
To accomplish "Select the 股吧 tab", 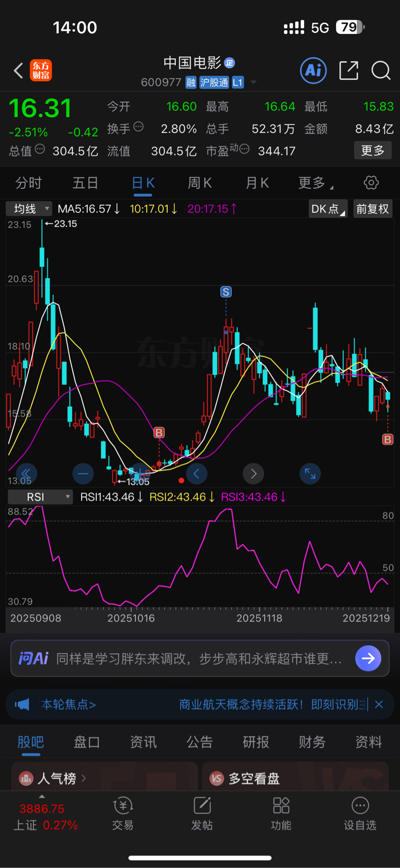I will [x=31, y=742].
